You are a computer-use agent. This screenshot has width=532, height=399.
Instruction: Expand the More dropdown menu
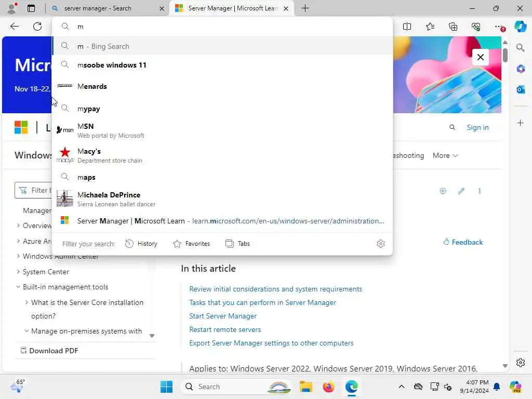(x=445, y=155)
